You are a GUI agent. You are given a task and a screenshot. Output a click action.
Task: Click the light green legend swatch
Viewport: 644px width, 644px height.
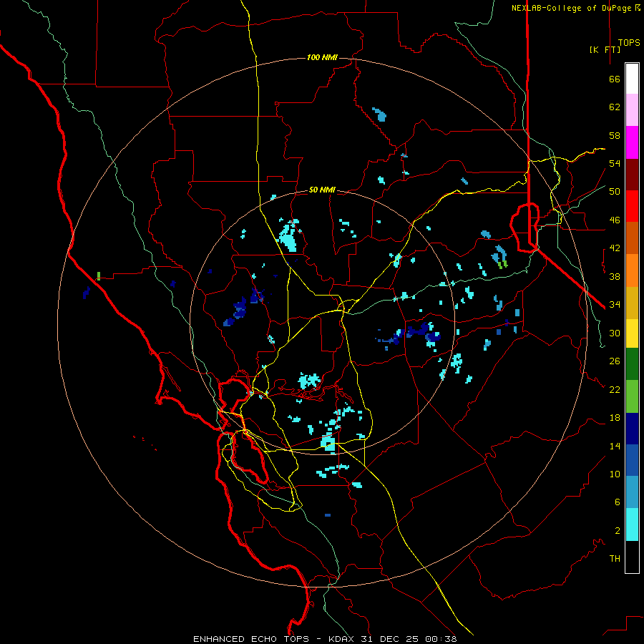coord(632,396)
